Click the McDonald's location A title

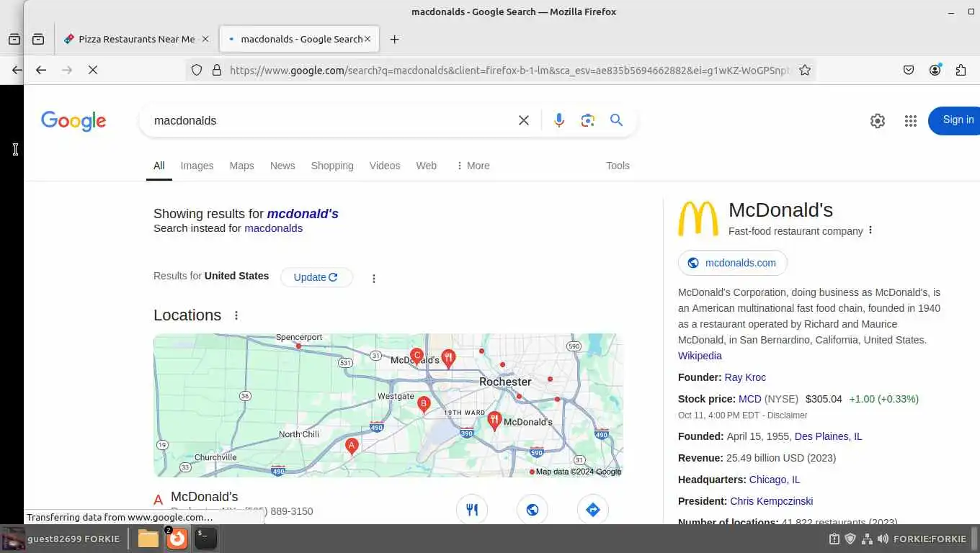coord(204,497)
